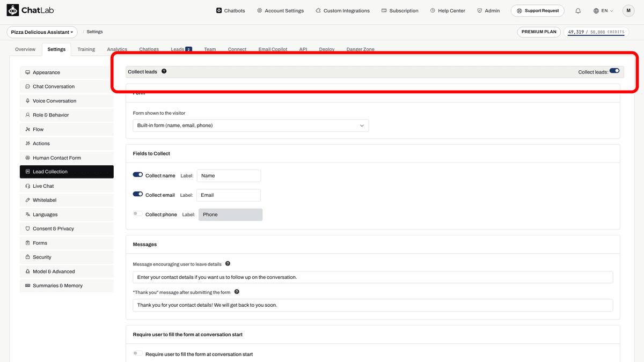Open the Pizza Delicious Assistant dropdown
Image resolution: width=644 pixels, height=362 pixels.
click(x=42, y=32)
